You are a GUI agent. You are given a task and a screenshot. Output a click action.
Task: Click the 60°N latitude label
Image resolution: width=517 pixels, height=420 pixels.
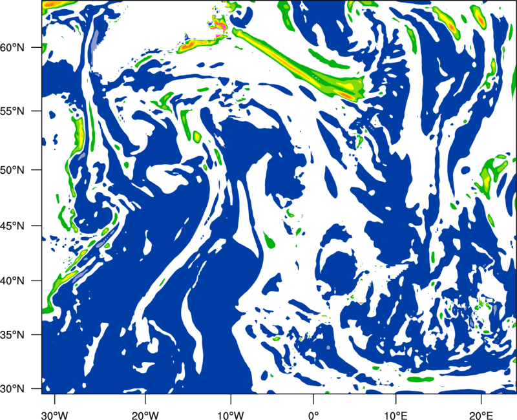[x=12, y=48]
